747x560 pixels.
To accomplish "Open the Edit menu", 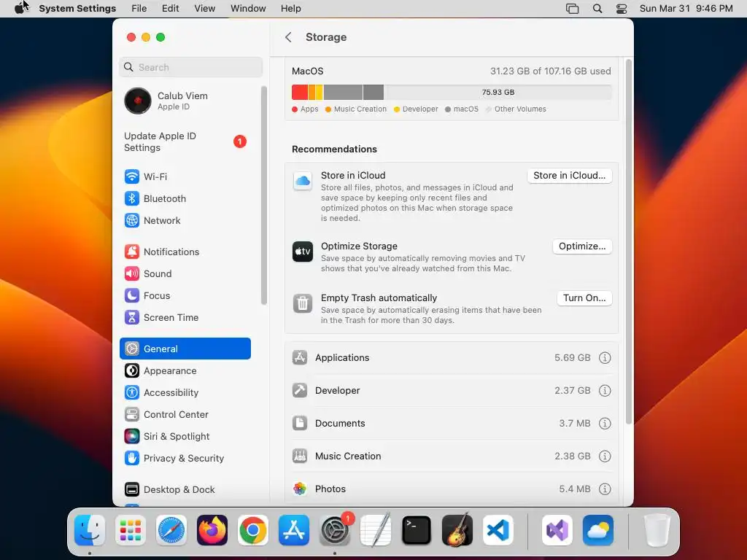I will pyautogui.click(x=171, y=9).
